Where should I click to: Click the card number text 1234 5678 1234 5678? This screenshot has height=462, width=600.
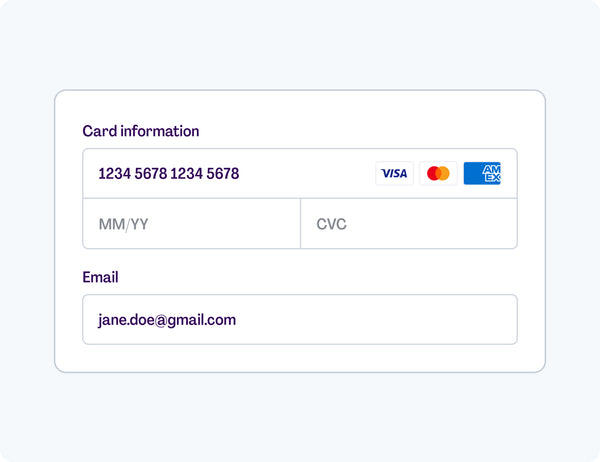tap(168, 174)
